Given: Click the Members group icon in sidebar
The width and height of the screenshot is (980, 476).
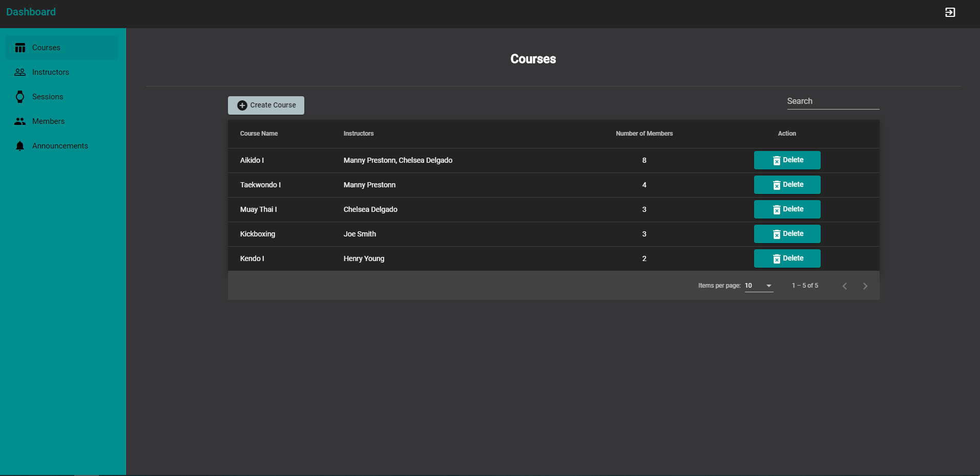Looking at the screenshot, I should (20, 121).
